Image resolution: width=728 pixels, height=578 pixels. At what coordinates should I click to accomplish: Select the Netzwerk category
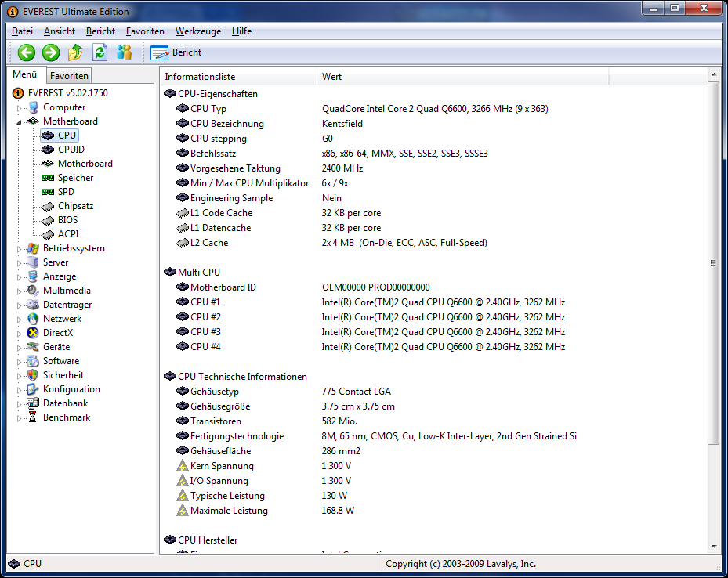[62, 319]
